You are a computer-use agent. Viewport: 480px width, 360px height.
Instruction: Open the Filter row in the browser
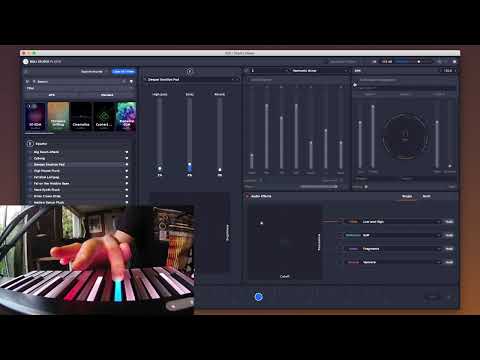79,88
